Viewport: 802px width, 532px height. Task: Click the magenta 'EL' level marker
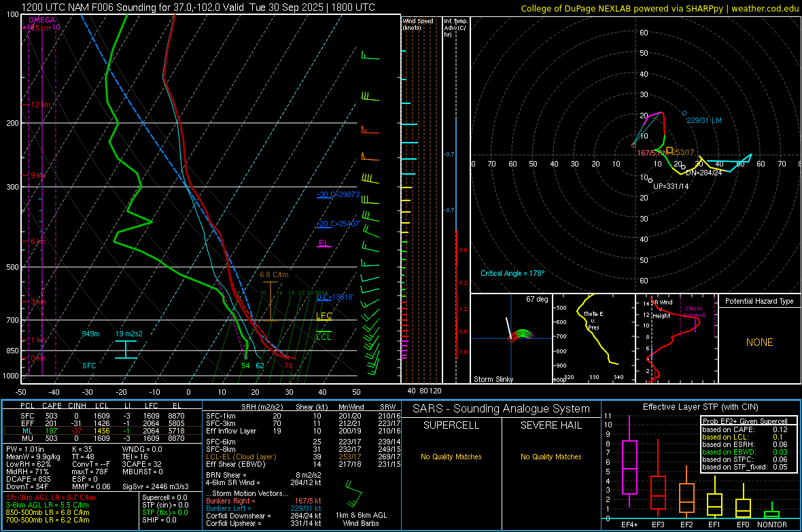point(324,243)
